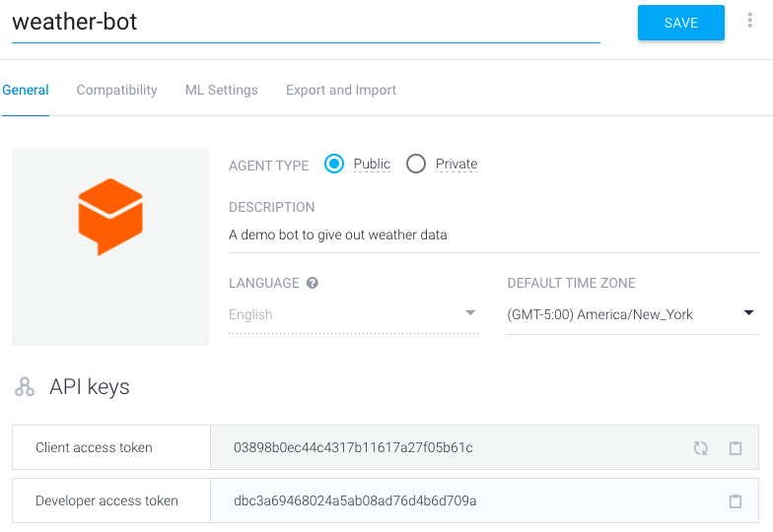
Task: Open the default time zone dropdown arrow
Action: coord(749,313)
